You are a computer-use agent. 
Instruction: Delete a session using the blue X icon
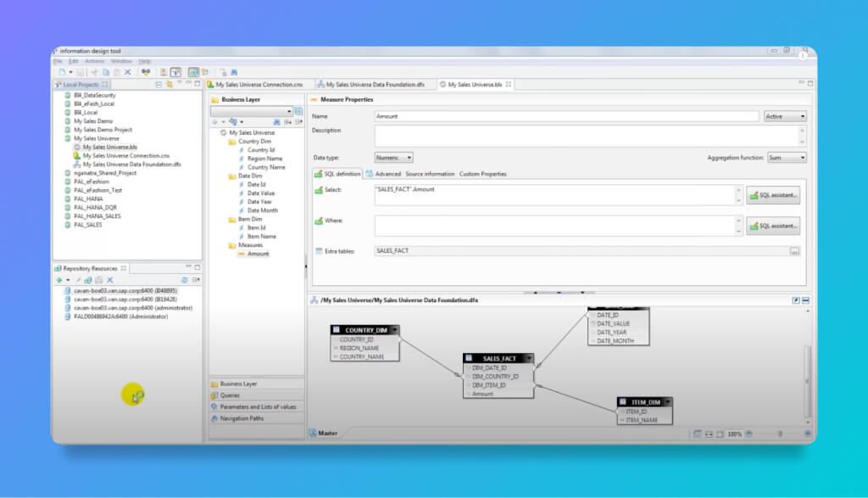pos(109,280)
